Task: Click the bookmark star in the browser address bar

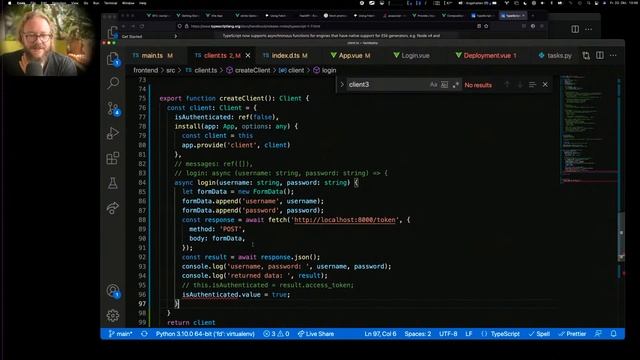Action: [486, 26]
